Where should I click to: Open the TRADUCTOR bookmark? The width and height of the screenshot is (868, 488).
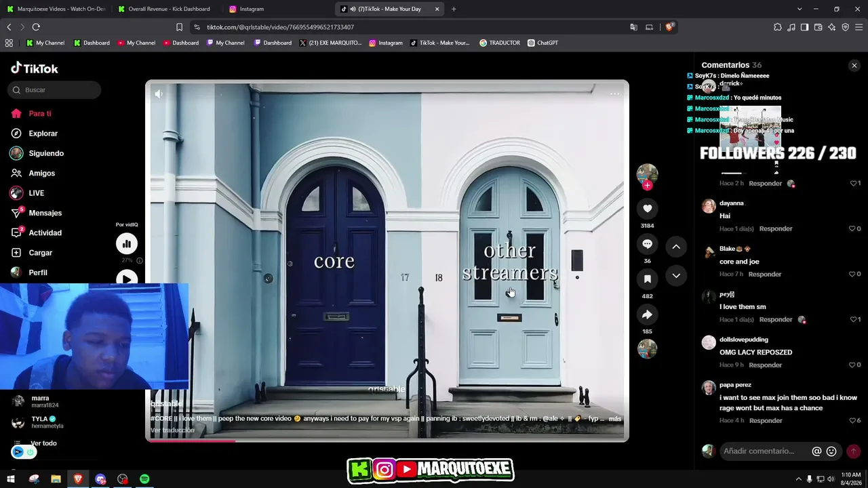click(x=500, y=43)
